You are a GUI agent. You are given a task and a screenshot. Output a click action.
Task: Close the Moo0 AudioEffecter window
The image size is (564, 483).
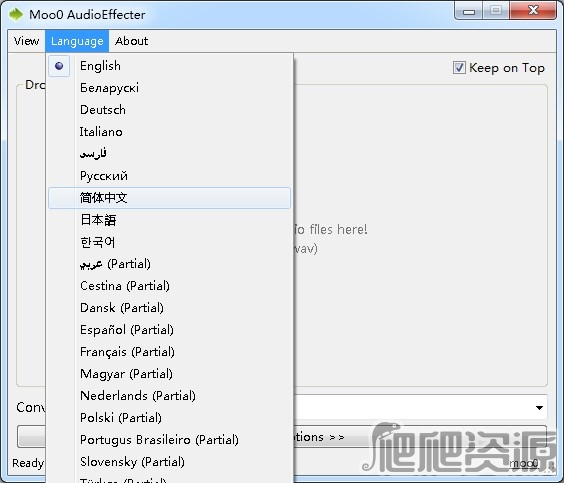(533, 11)
